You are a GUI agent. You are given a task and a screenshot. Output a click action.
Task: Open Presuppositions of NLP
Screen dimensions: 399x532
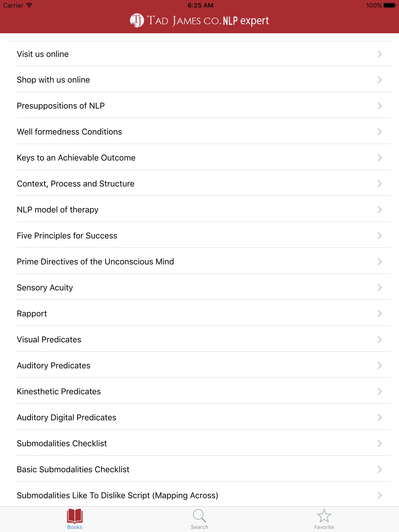pyautogui.click(x=61, y=106)
